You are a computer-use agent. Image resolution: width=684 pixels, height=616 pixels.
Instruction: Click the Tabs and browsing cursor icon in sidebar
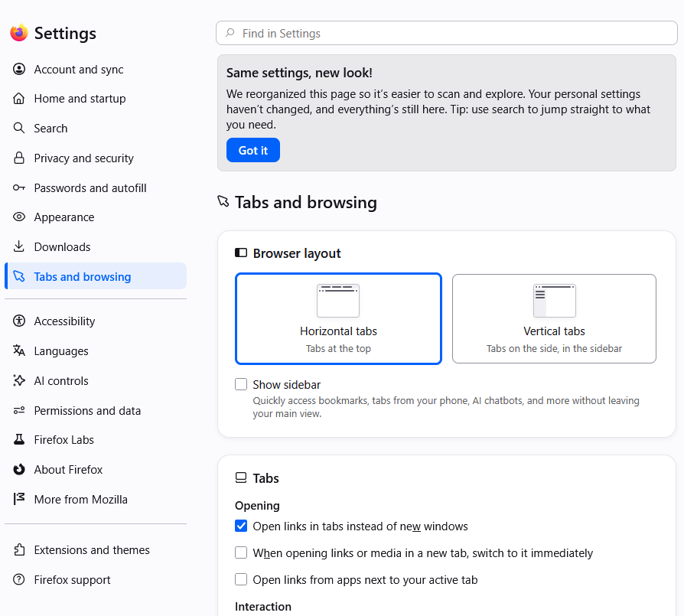point(19,276)
